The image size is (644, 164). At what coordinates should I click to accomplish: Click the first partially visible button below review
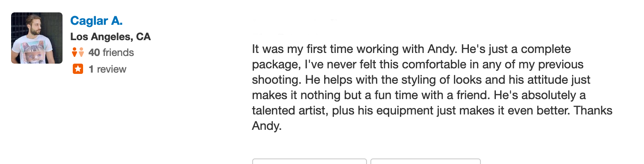pos(309,161)
